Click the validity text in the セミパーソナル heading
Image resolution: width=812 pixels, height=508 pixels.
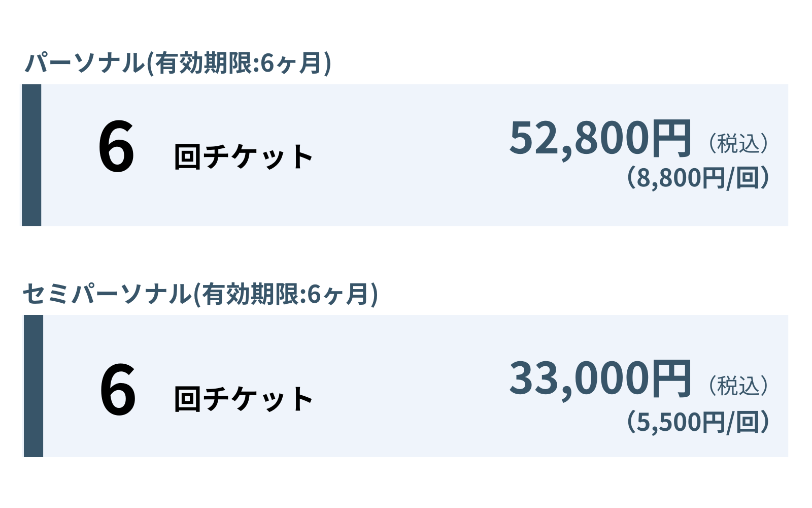point(286,295)
